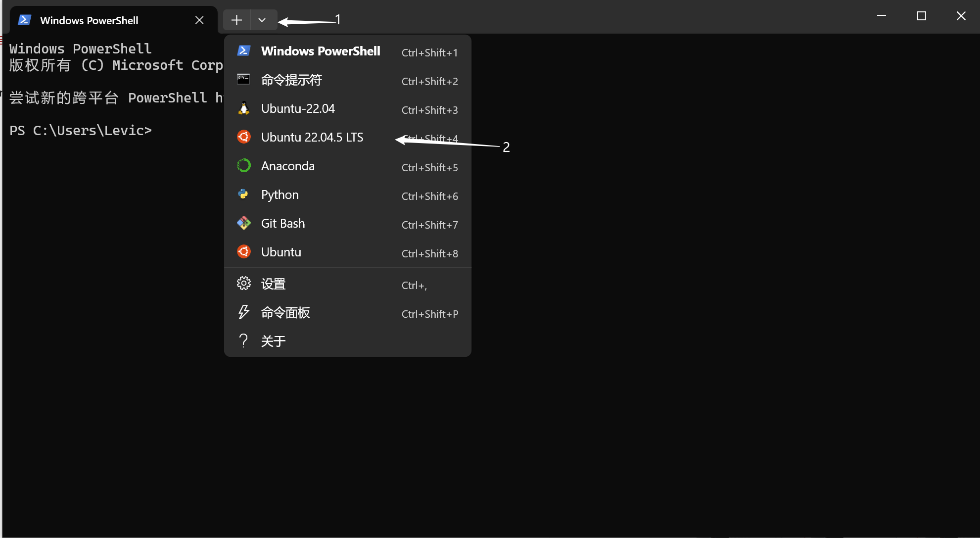This screenshot has width=980, height=538.
Task: Click the Ctrl+Shift+2 shortcut label
Action: click(x=429, y=81)
